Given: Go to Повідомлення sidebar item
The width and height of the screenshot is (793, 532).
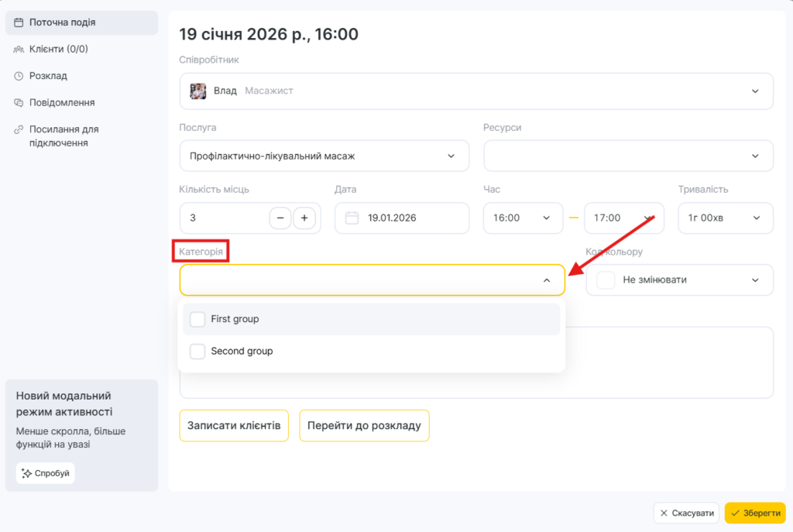Looking at the screenshot, I should 62,102.
